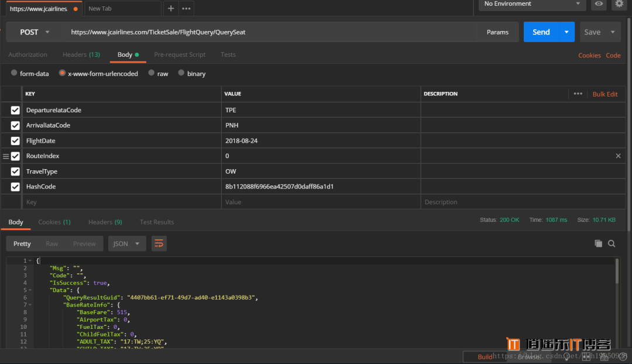Click the response body vertical scrollbar
The image size is (632, 364).
point(617,271)
